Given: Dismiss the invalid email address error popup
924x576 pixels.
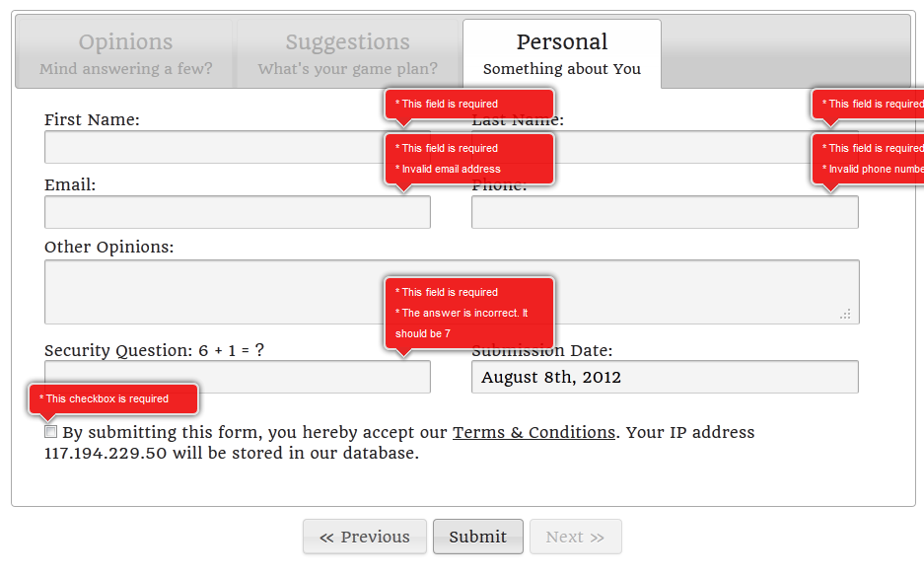Looking at the screenshot, I should pos(469,159).
